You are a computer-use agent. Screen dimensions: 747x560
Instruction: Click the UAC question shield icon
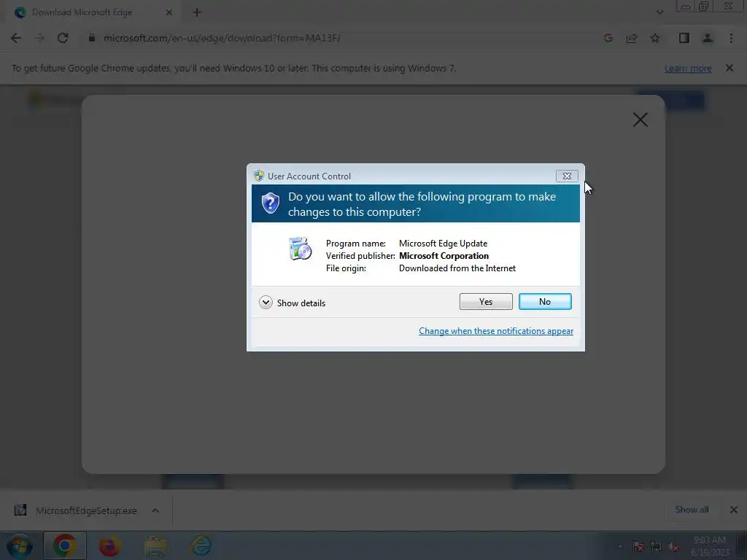(x=270, y=203)
